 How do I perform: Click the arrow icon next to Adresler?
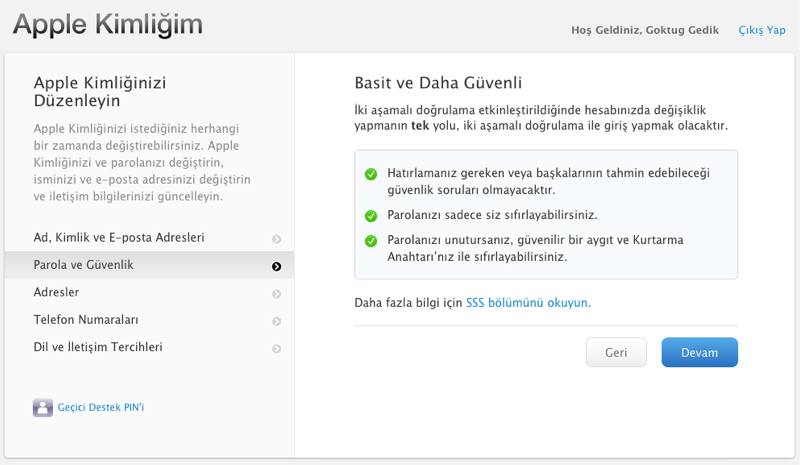276,293
